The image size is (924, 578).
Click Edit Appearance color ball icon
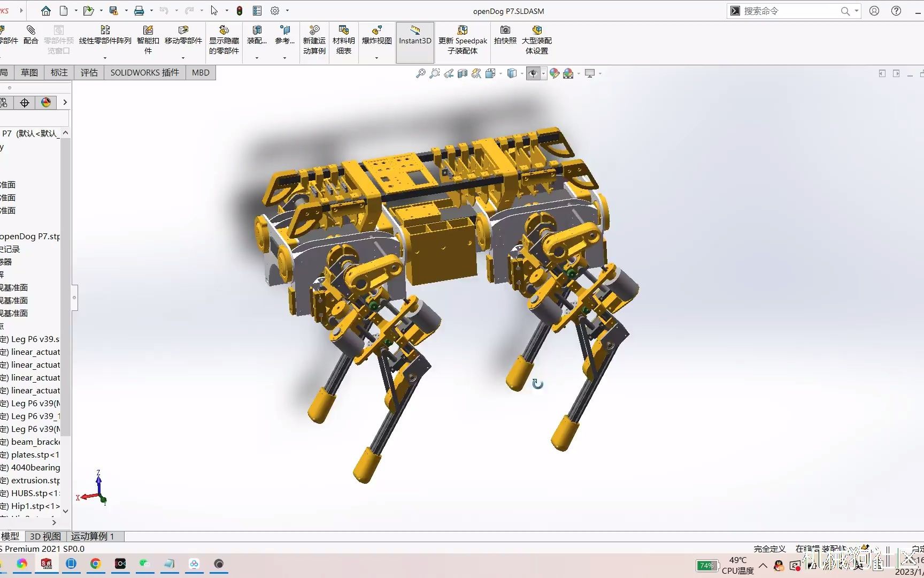(x=555, y=73)
